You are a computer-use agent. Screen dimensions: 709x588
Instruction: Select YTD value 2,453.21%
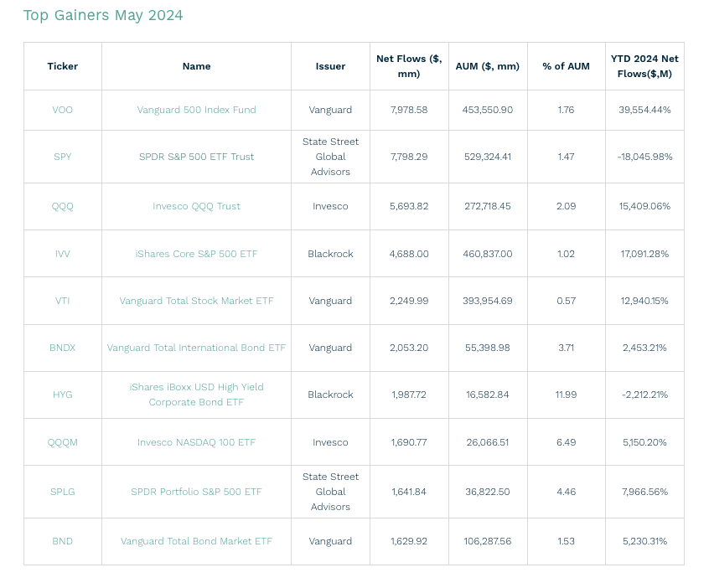point(644,348)
